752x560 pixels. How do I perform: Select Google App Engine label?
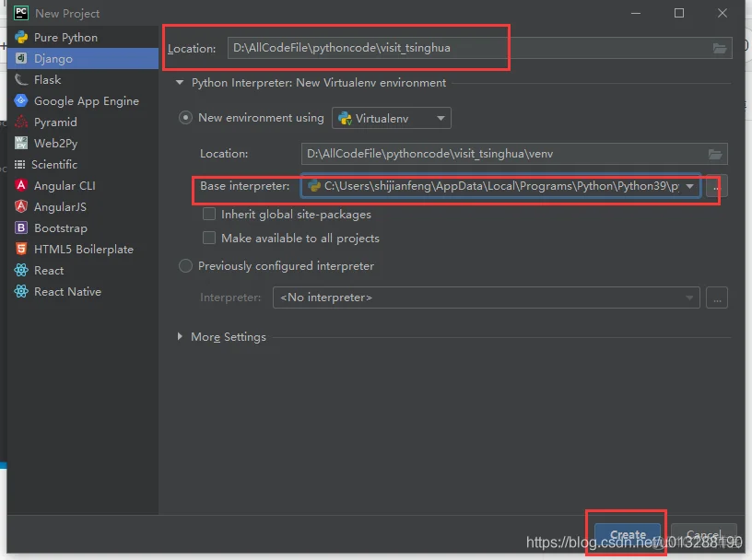[x=87, y=101]
